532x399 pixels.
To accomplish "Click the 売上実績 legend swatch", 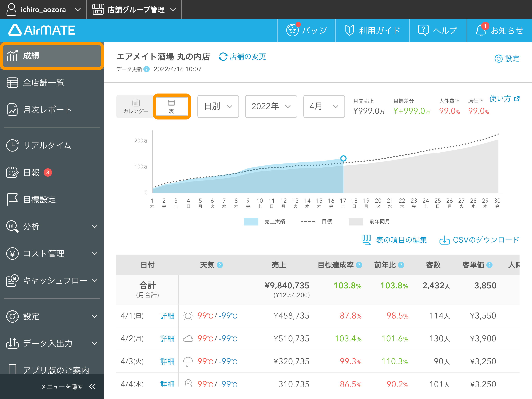I will 251,221.
